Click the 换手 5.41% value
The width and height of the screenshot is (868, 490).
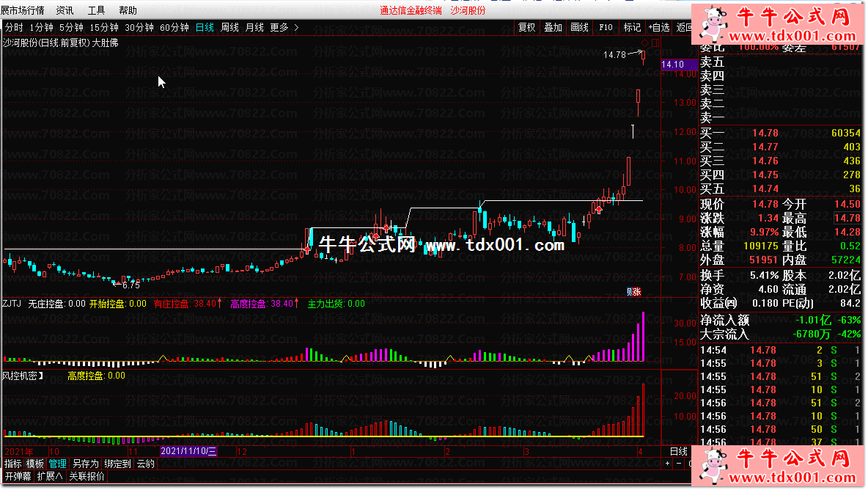764,275
